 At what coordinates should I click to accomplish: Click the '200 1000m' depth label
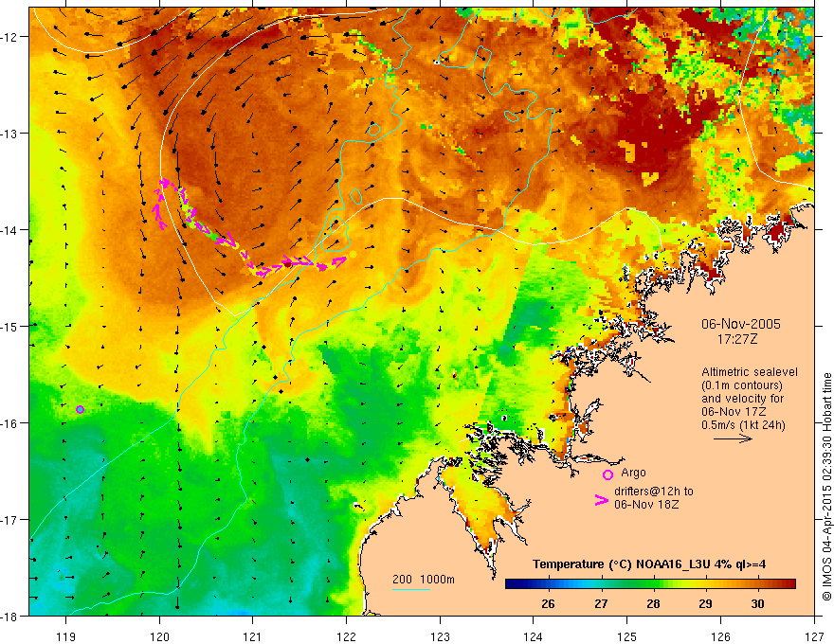tap(424, 580)
